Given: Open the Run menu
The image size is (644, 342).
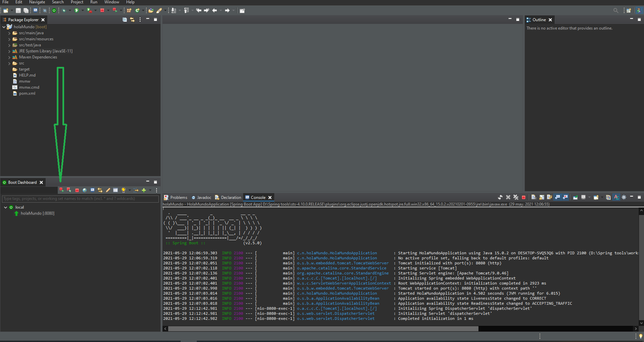Looking at the screenshot, I should (x=94, y=2).
